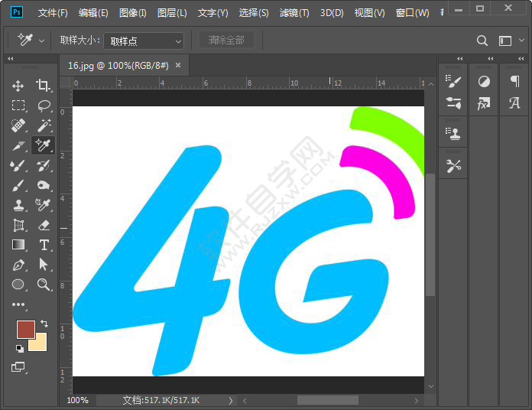Select the Spot Healing Brush tool
This screenshot has height=410, width=532.
tap(18, 125)
